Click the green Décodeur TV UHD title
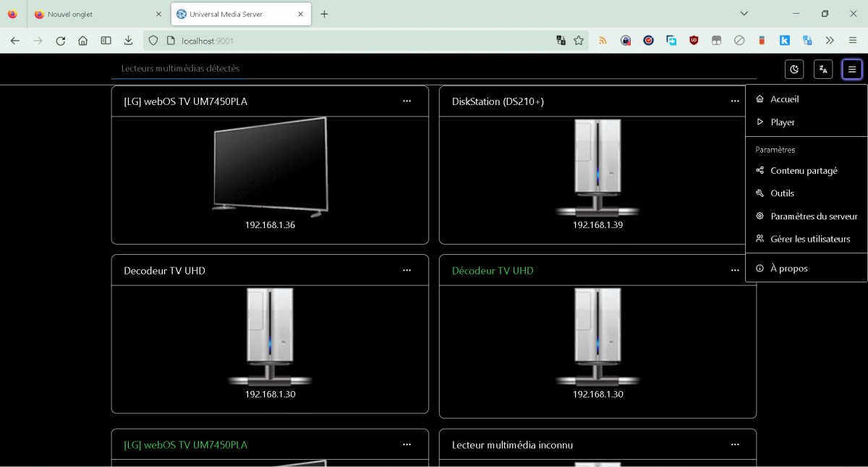868x467 pixels. click(x=493, y=271)
